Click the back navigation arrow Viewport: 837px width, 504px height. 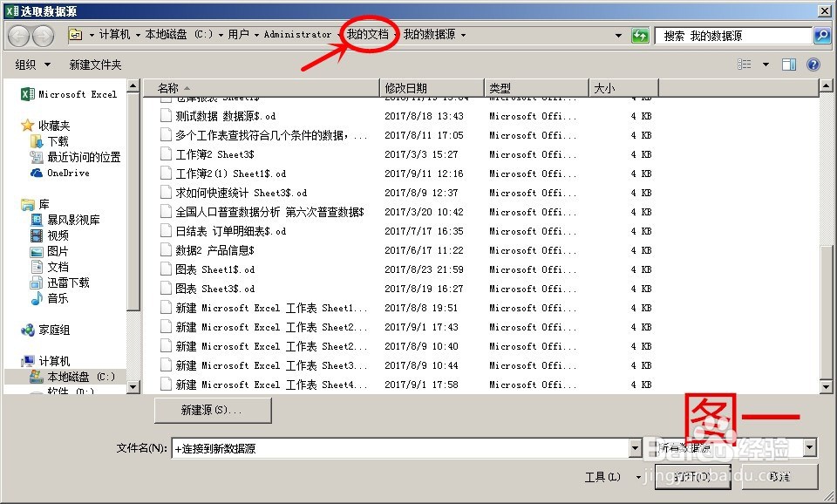pyautogui.click(x=19, y=35)
